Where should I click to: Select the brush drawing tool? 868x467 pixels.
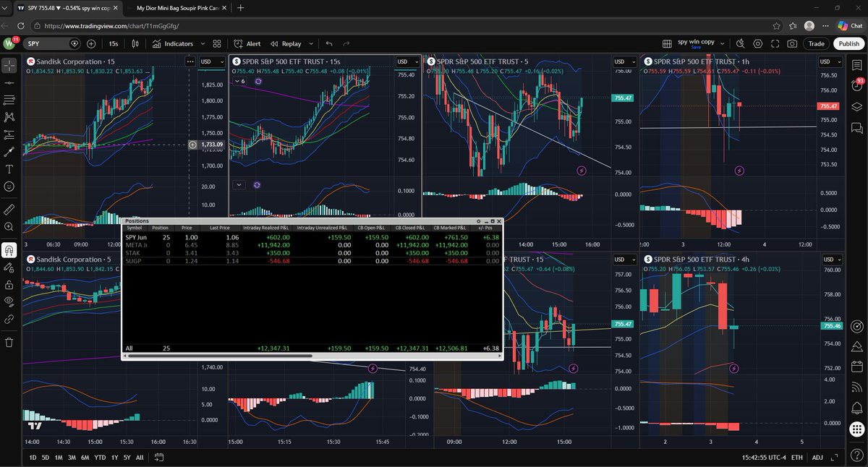[x=9, y=152]
